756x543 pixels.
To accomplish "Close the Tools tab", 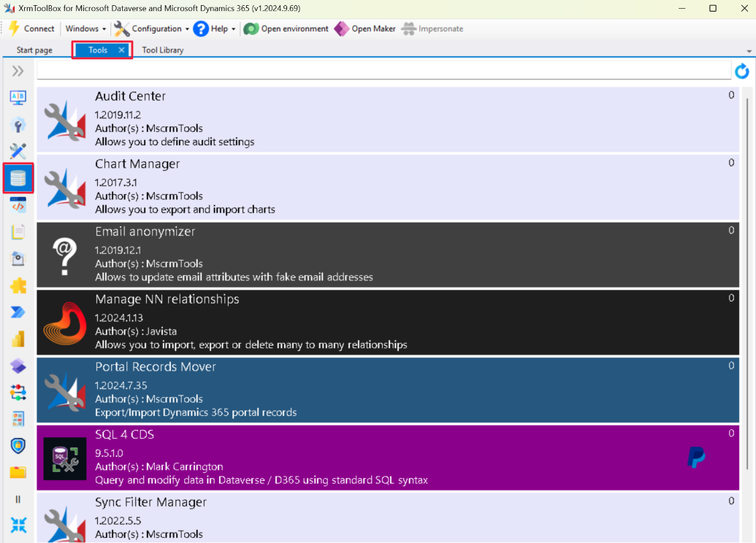I will click(x=121, y=50).
